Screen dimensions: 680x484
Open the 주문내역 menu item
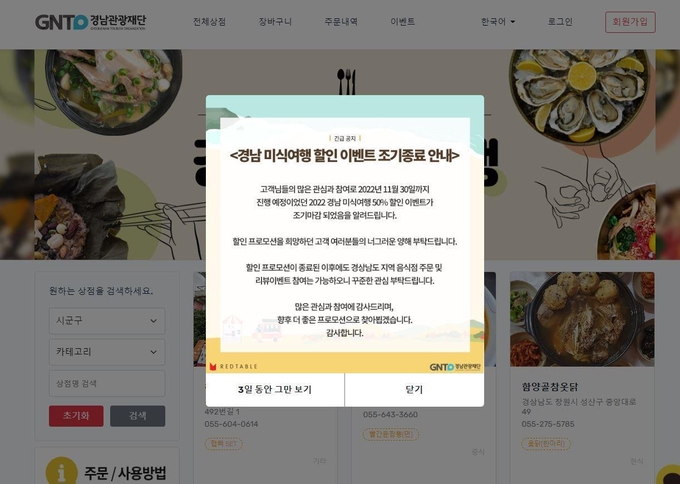341,22
